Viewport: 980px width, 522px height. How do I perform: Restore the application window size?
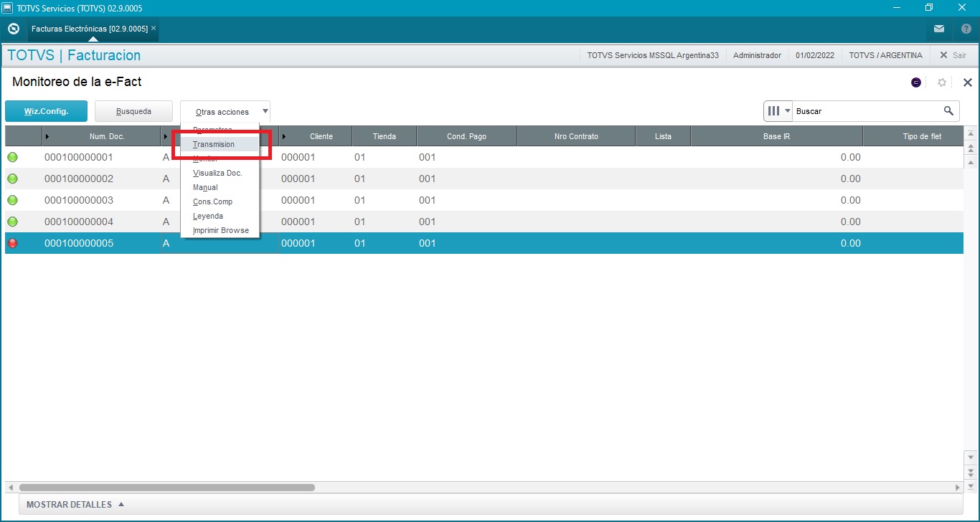point(929,8)
